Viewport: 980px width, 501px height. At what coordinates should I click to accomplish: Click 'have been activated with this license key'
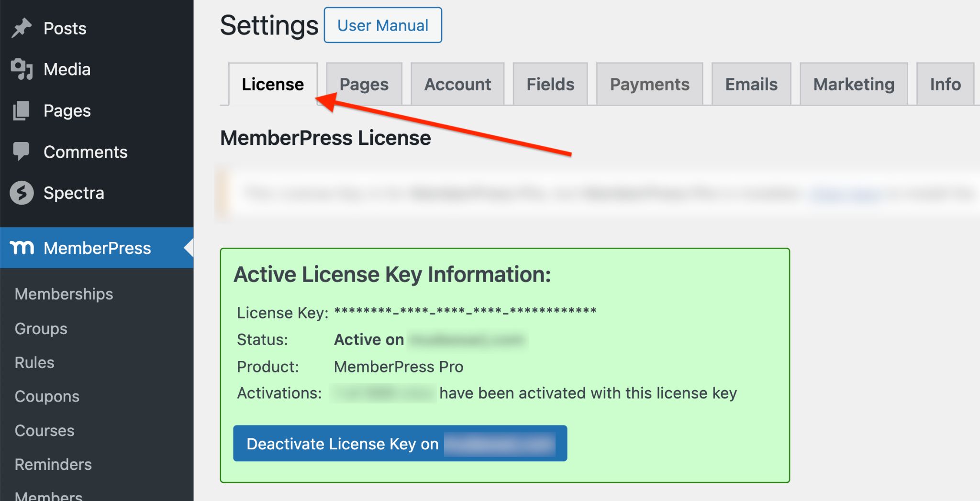(588, 393)
